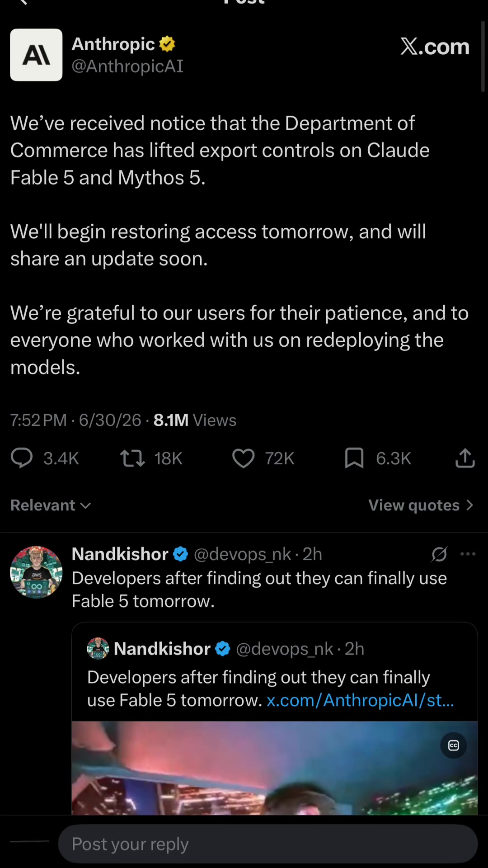Open Grok icon on Nandkishor reply
Viewport: 488px width, 868px height.
tap(439, 554)
